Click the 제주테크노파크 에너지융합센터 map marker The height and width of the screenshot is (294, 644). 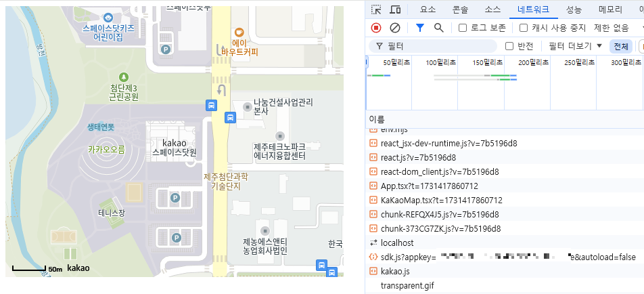pos(280,135)
